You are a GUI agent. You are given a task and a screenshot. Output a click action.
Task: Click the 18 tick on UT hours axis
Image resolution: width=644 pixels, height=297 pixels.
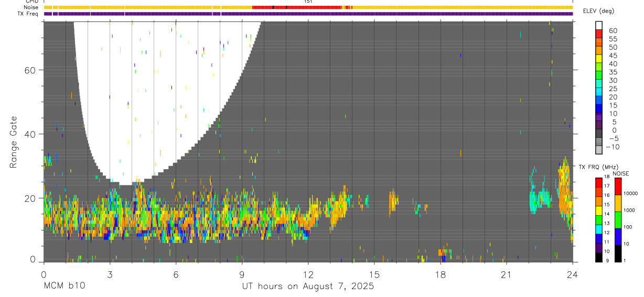[440, 274]
